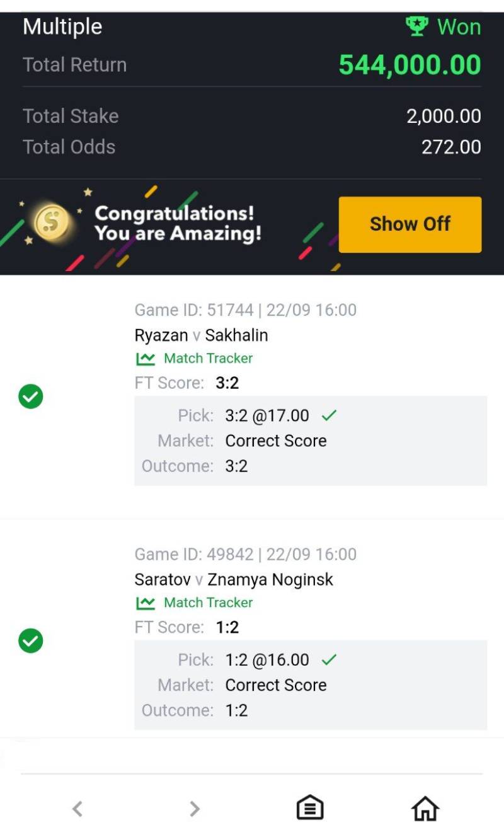Select the Saratov v Znamya Noginsk match title
504x832 pixels.
tap(234, 580)
